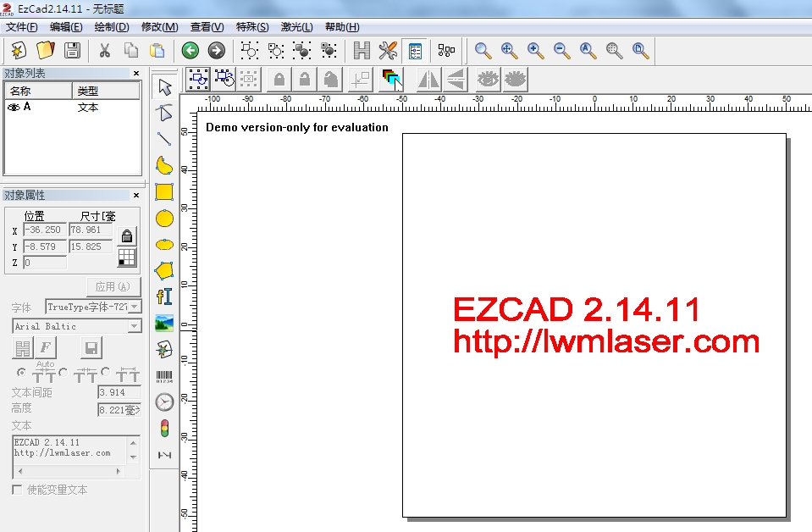Viewport: 812px width, 532px height.
Task: Click the paste clipboard icon
Action: (157, 50)
